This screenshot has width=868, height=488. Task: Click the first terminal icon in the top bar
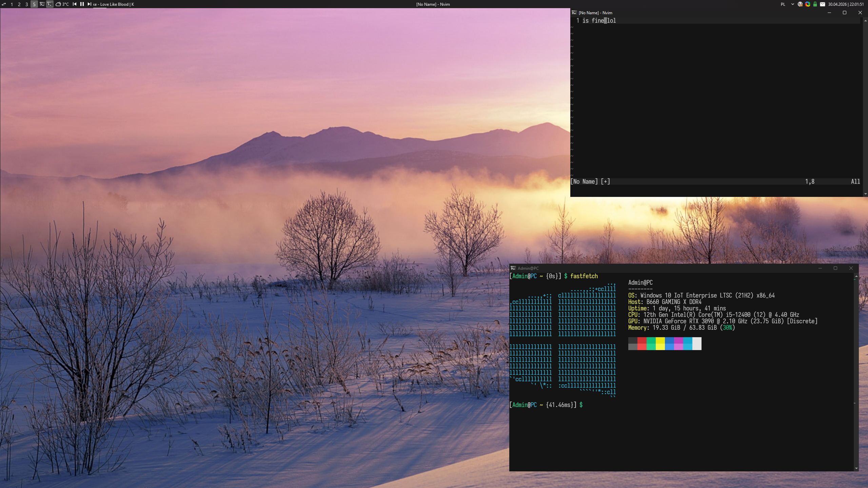(42, 4)
